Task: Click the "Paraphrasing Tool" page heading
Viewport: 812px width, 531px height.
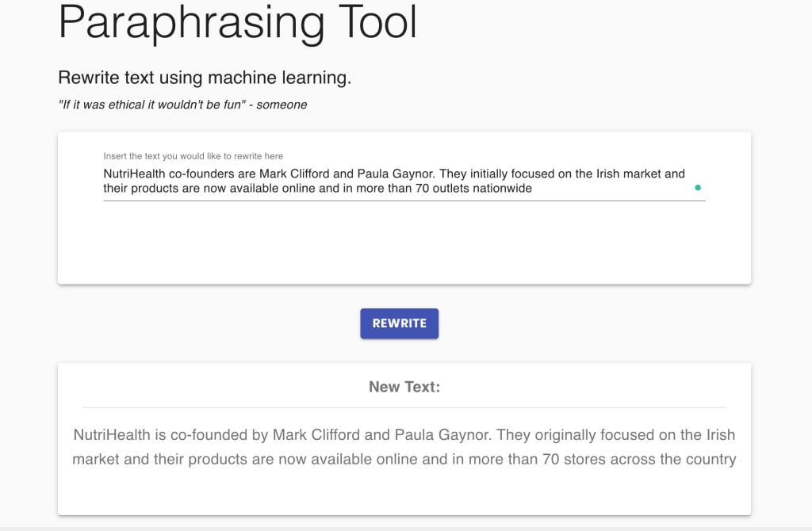Action: 238,22
